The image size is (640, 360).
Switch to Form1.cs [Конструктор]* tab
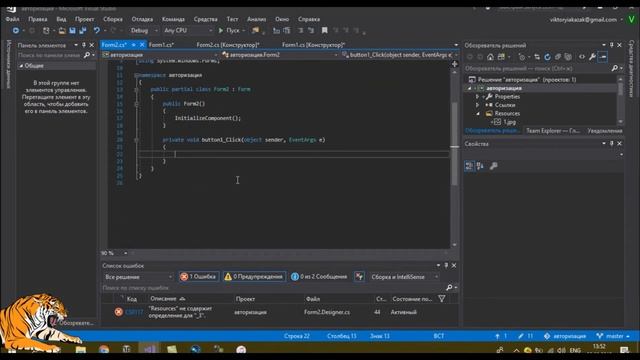313,45
